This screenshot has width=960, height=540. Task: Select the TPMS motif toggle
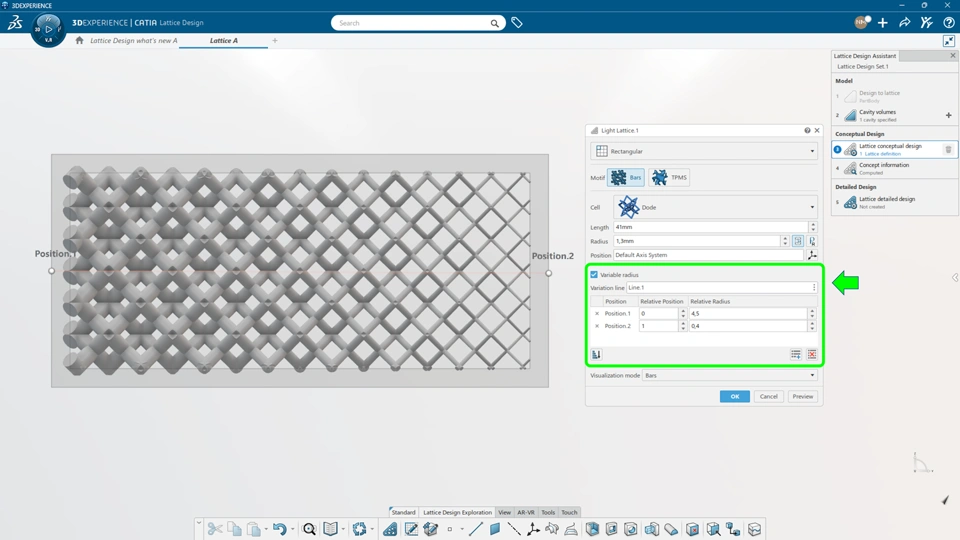click(669, 178)
